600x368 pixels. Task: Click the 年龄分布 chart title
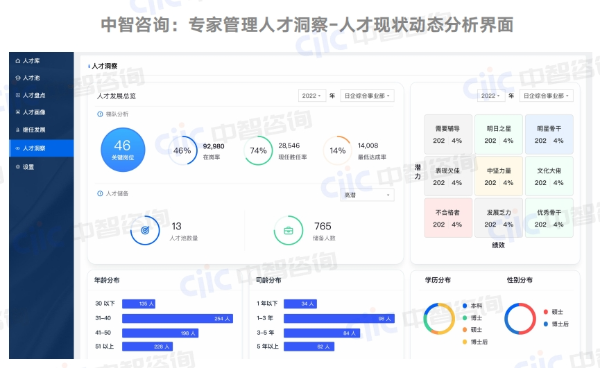point(107,280)
